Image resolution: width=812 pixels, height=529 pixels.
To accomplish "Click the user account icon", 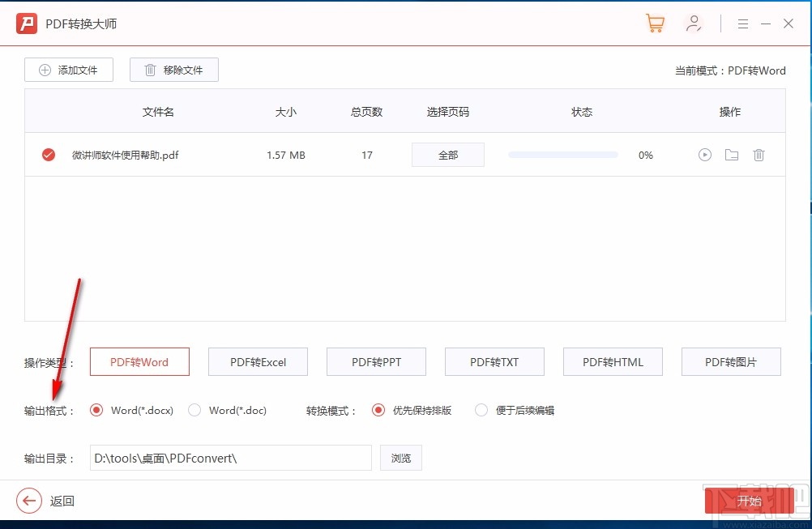I will tap(694, 23).
